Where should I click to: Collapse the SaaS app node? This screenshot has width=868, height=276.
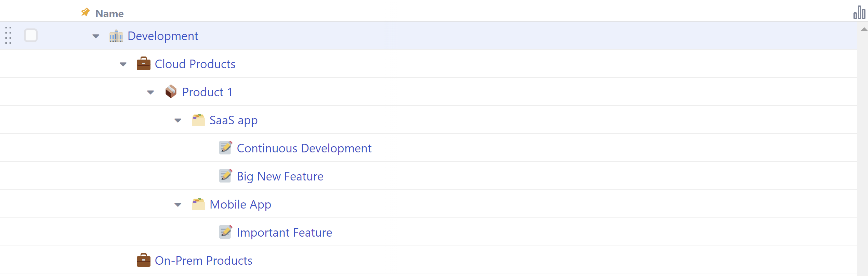coord(178,120)
